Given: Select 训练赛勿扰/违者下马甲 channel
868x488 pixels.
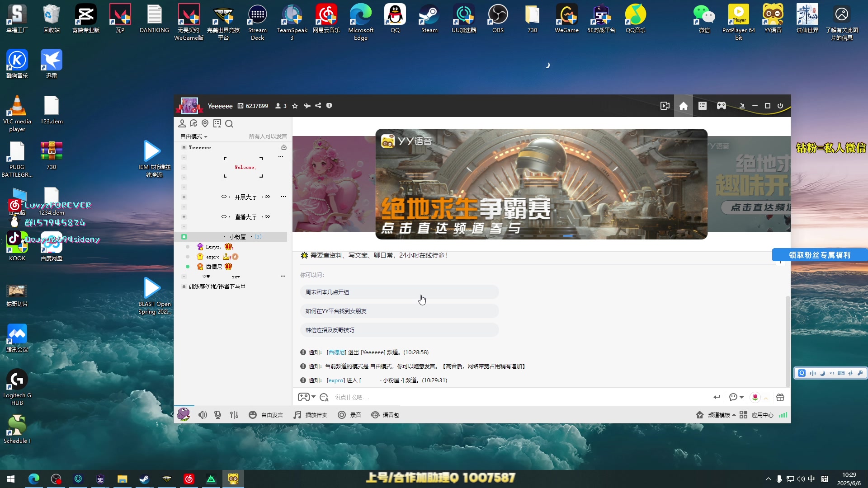Looking at the screenshot, I should point(217,286).
